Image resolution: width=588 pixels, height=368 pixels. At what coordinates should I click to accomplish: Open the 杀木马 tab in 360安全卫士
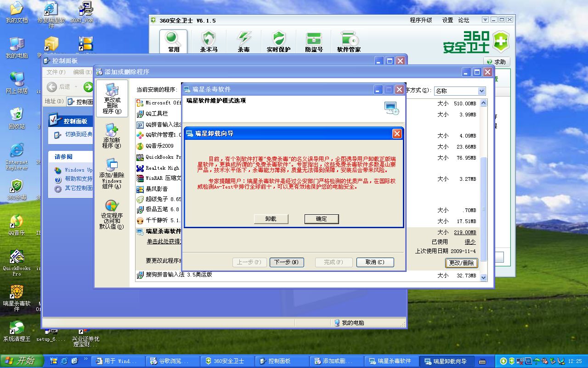209,42
